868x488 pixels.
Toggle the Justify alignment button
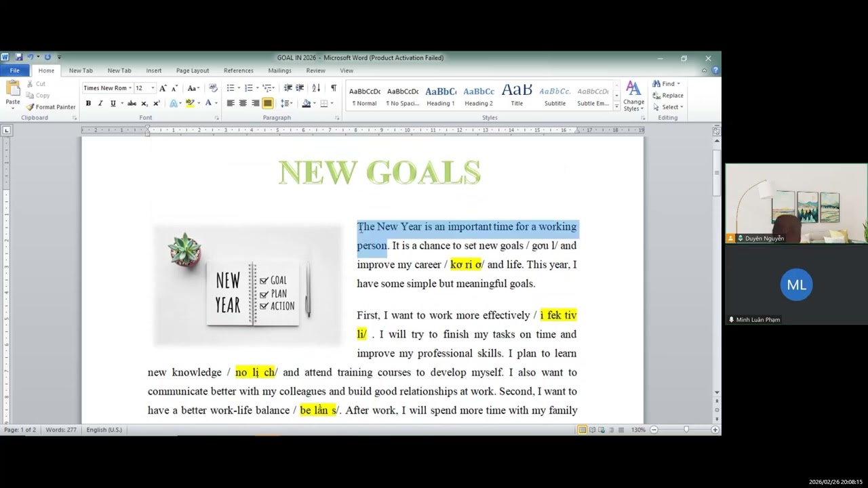pyautogui.click(x=268, y=104)
